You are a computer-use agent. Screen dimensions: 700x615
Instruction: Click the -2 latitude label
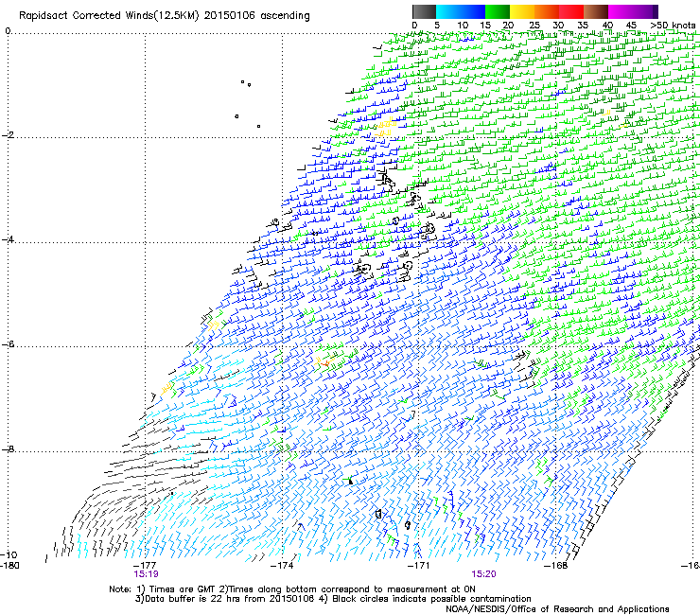pyautogui.click(x=8, y=135)
